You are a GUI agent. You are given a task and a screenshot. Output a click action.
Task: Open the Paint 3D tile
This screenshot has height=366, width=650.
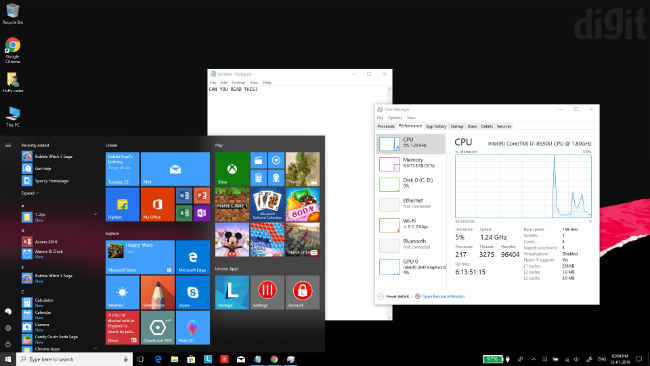193,328
